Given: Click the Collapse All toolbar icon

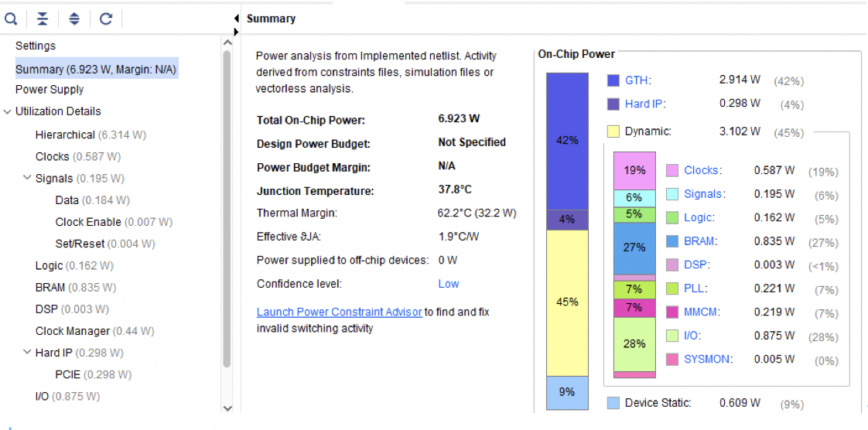Looking at the screenshot, I should [43, 19].
